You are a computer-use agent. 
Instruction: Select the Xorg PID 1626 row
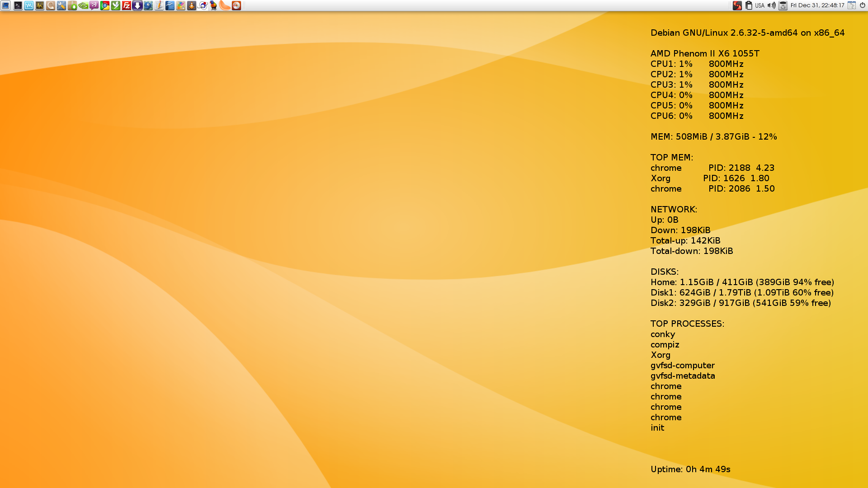point(710,178)
